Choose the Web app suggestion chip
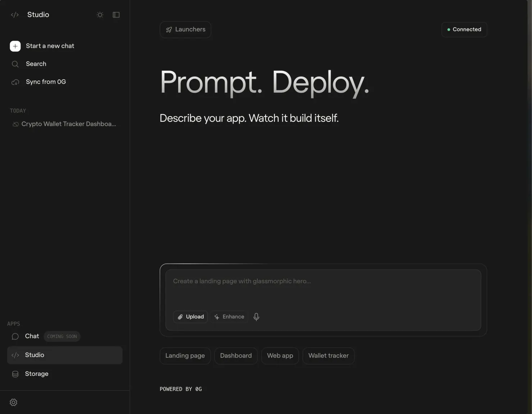532x414 pixels. pos(280,356)
